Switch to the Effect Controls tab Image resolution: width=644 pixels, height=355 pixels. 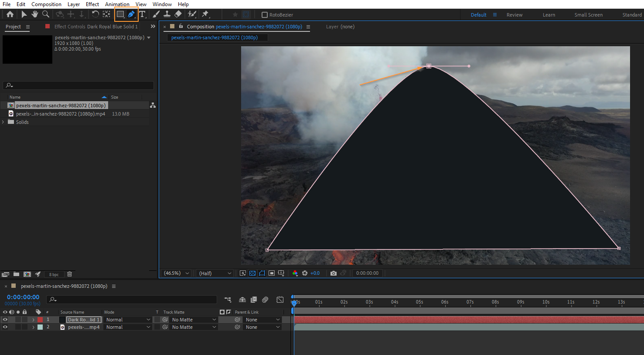coord(95,27)
